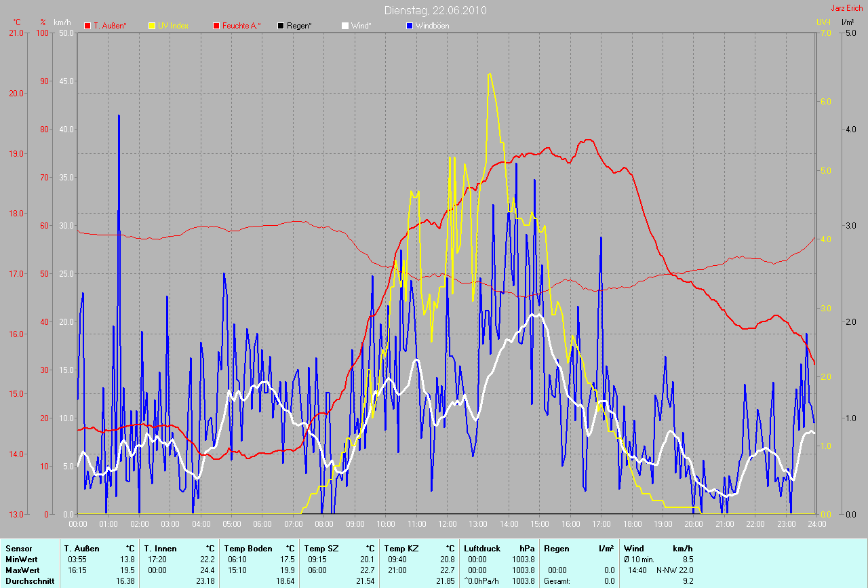Image resolution: width=868 pixels, height=588 pixels.
Task: Click the Jarz Erich author label
Action: tap(847, 8)
